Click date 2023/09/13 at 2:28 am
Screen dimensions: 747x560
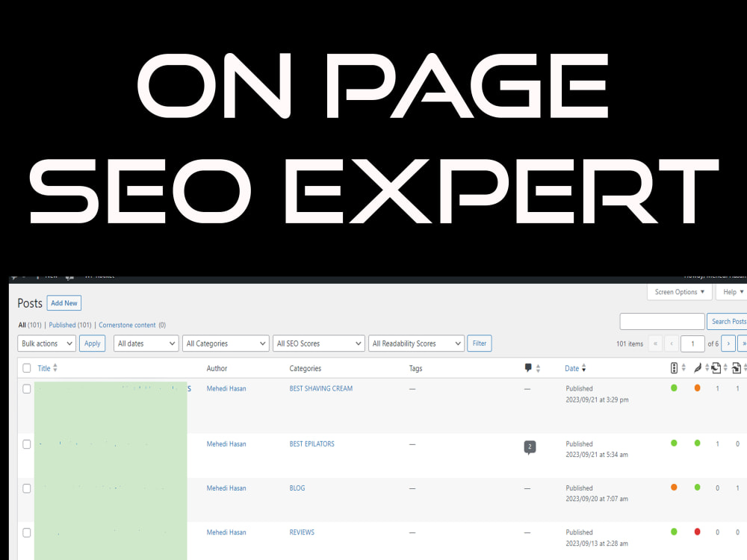(x=597, y=544)
